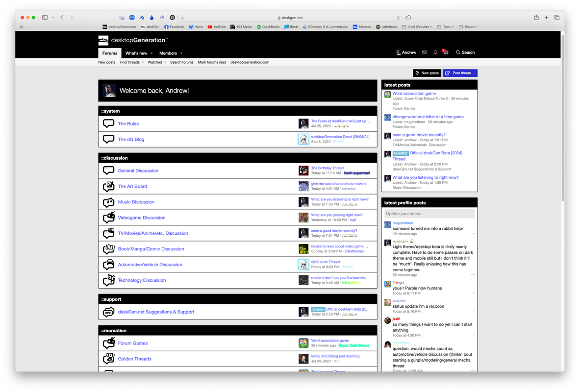Click the desktopGeneration.com sub-navigation link

[x=250, y=62]
